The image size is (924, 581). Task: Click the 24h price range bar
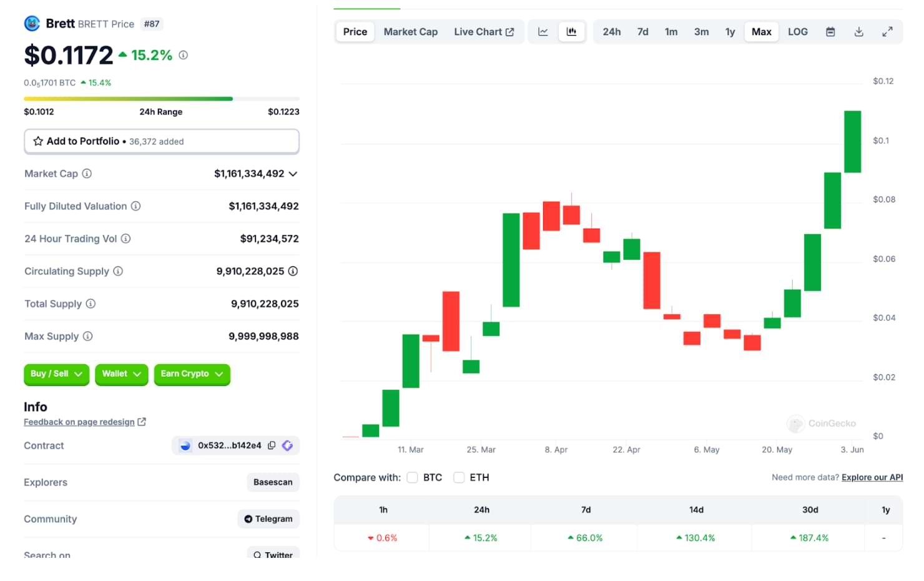pos(161,99)
